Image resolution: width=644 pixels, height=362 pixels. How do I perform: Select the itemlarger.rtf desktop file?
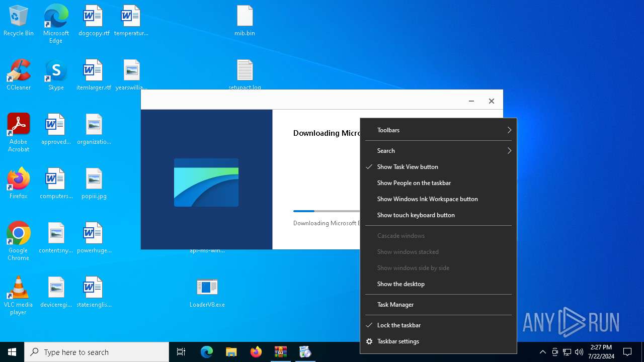coord(94,75)
